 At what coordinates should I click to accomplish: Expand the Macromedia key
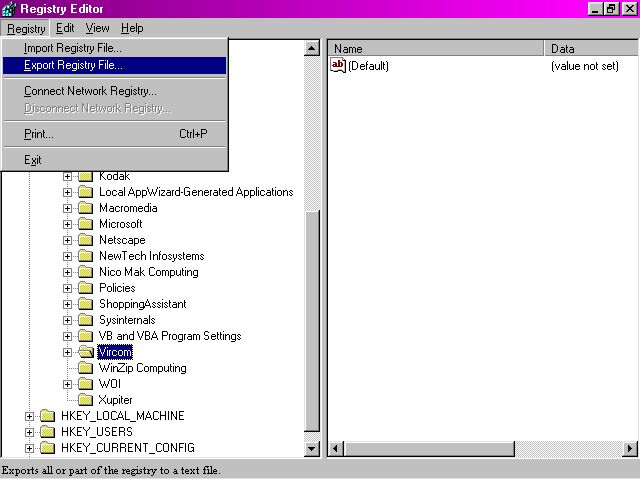click(x=67, y=208)
